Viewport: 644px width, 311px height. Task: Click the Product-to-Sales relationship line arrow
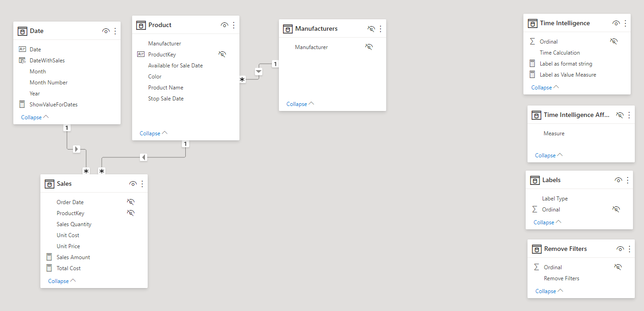coord(144,157)
